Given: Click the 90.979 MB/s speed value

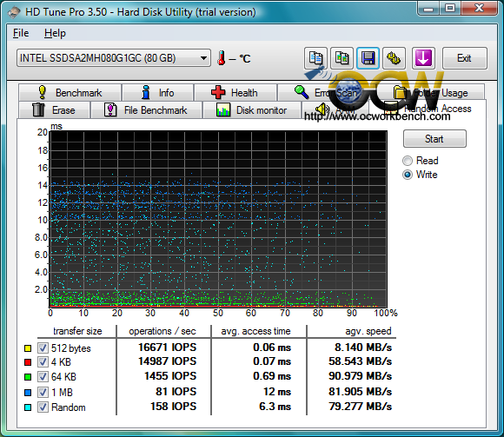Looking at the screenshot, I should coord(360,376).
